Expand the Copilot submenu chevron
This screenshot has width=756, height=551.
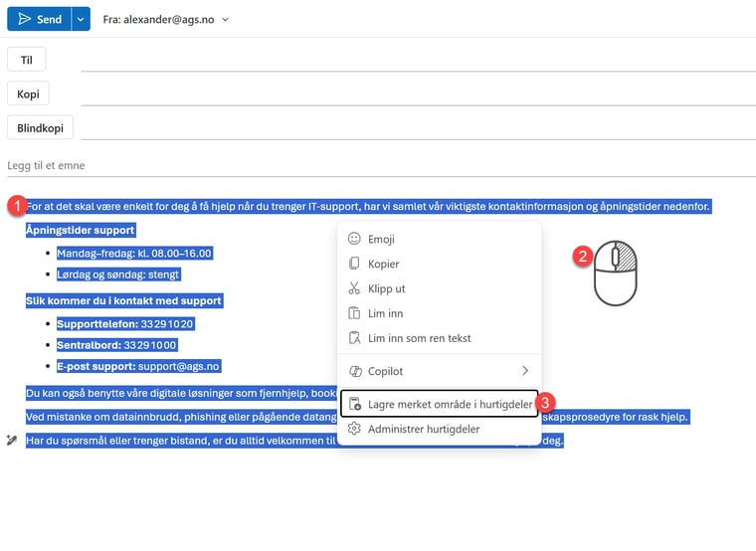pos(525,371)
